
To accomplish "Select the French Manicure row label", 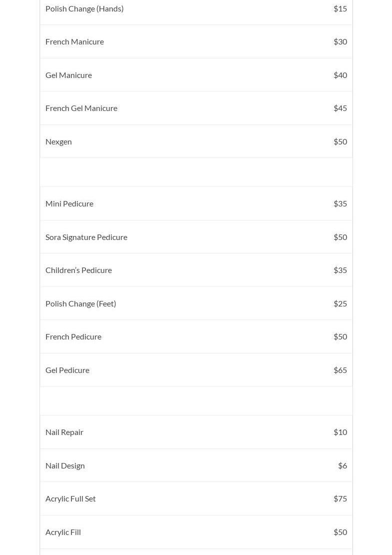I will 74,41.
